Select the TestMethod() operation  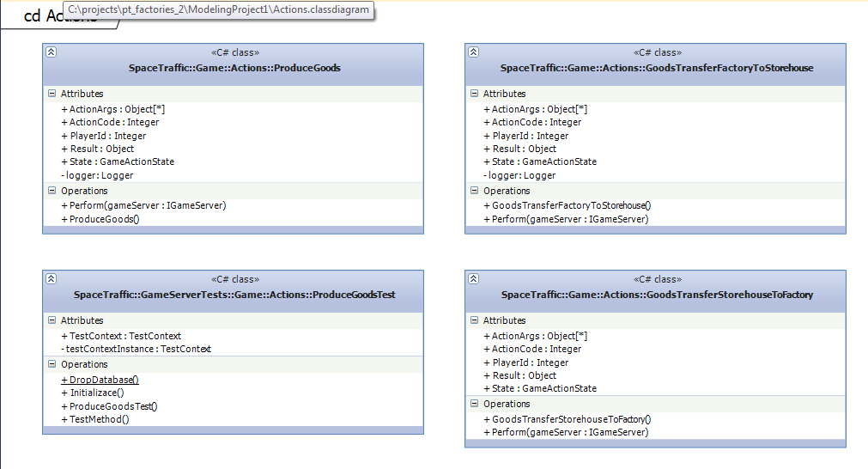pos(95,419)
